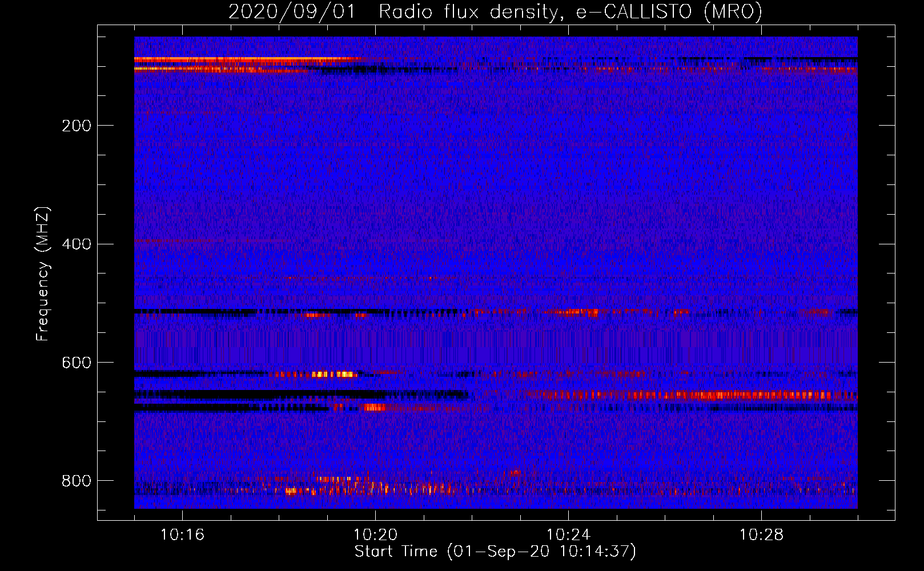The width and height of the screenshot is (924, 571).
Task: Click the "Frequency (MHZ)" y-axis label
Action: point(43,274)
